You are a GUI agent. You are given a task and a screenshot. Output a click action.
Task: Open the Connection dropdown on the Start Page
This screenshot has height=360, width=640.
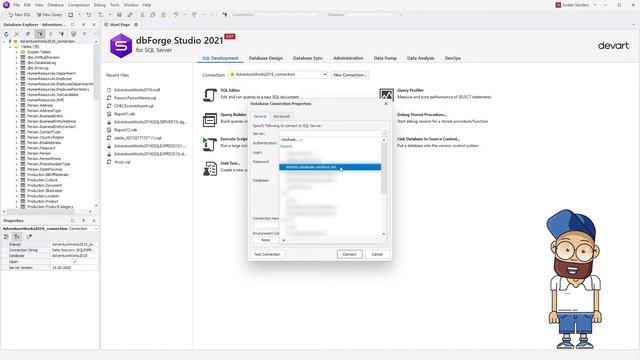(x=325, y=75)
